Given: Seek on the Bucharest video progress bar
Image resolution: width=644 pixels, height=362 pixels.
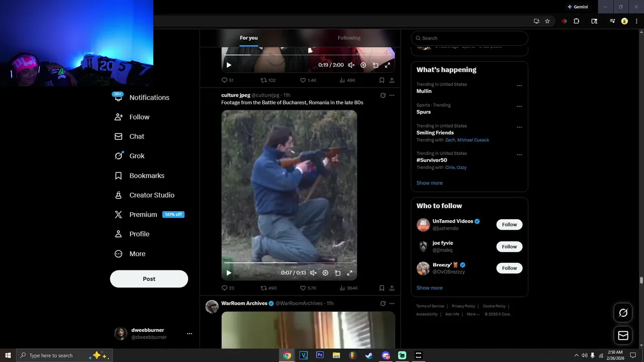Looking at the screenshot, I should [289, 262].
